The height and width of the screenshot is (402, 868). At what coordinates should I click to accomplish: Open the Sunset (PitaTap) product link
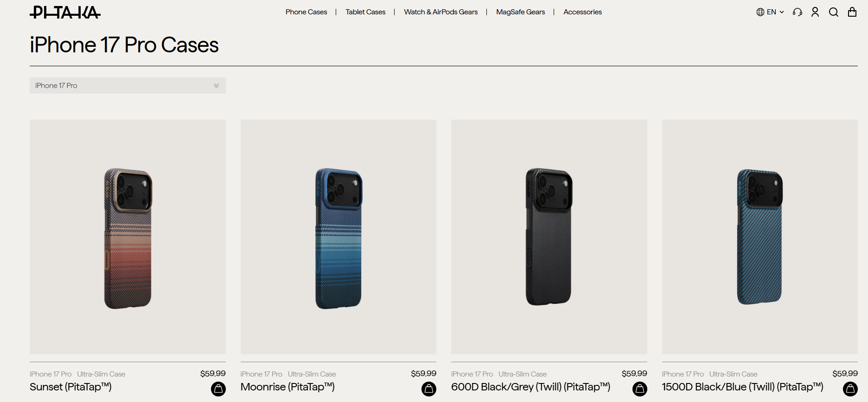pos(70,387)
